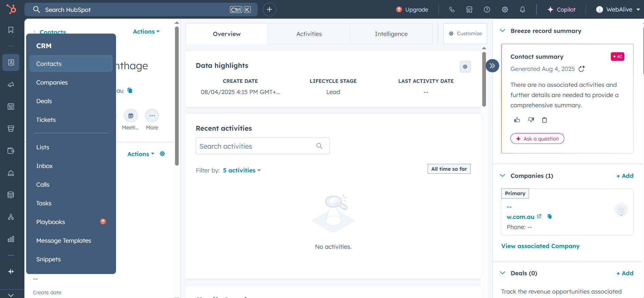644x298 pixels.
Task: Select Tasks in the CRM menu
Action: click(71, 203)
